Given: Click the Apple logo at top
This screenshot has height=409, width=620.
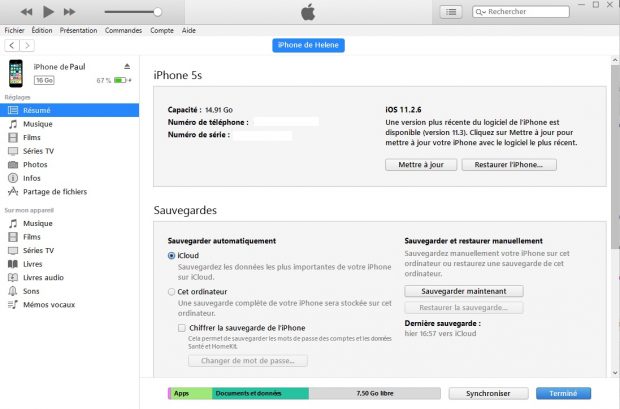Looking at the screenshot, I should (308, 12).
